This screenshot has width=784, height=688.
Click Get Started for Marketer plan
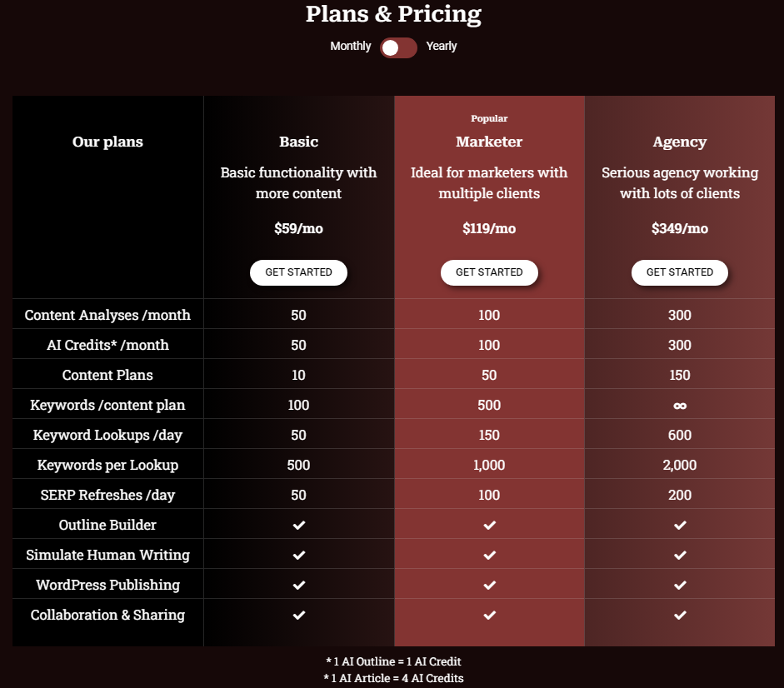(x=489, y=272)
